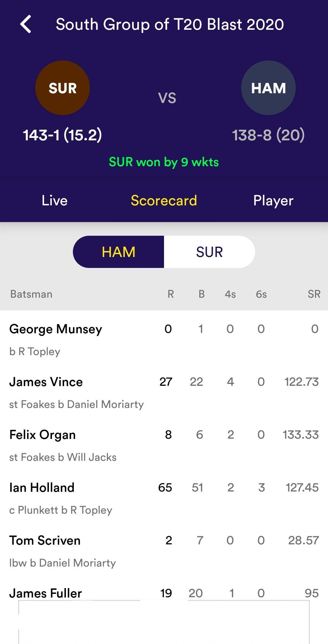Screen dimensions: 328x644
Task: Tap the South Group of T20 Blast title
Action: pos(170,24)
